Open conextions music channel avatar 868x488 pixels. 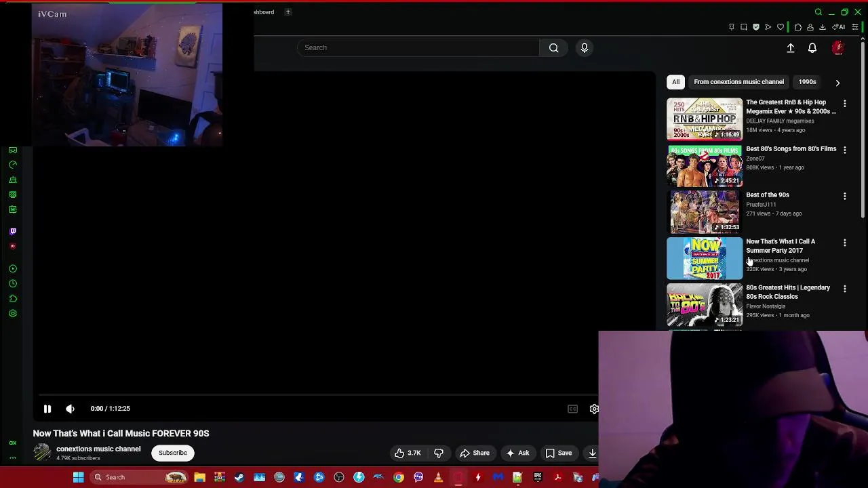click(x=42, y=453)
